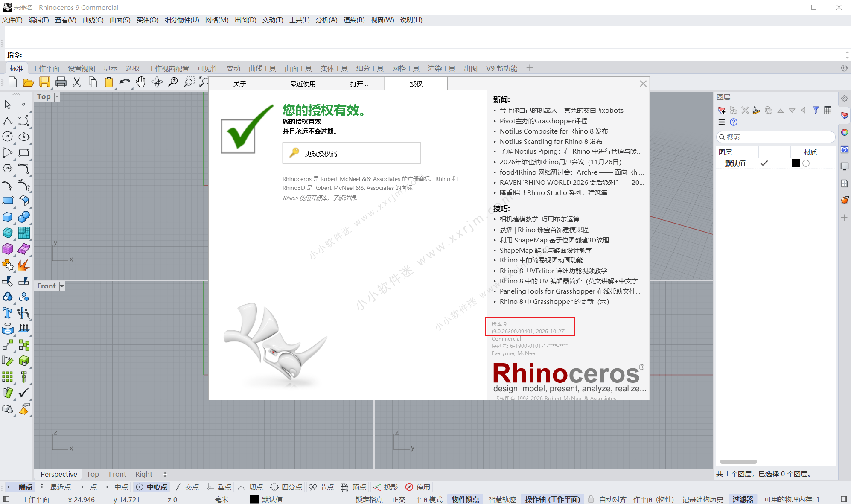Click the Undo arrow icon
This screenshot has width=851, height=504.
(x=125, y=82)
